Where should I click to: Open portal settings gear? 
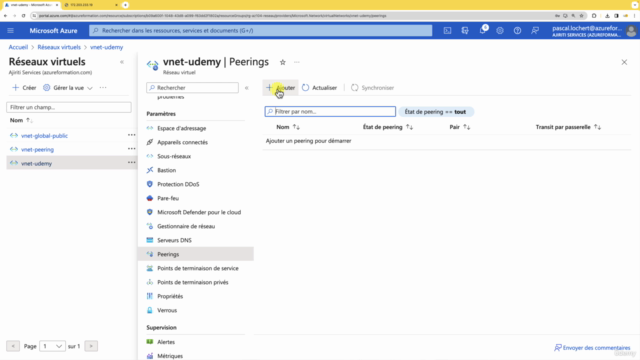coord(500,31)
